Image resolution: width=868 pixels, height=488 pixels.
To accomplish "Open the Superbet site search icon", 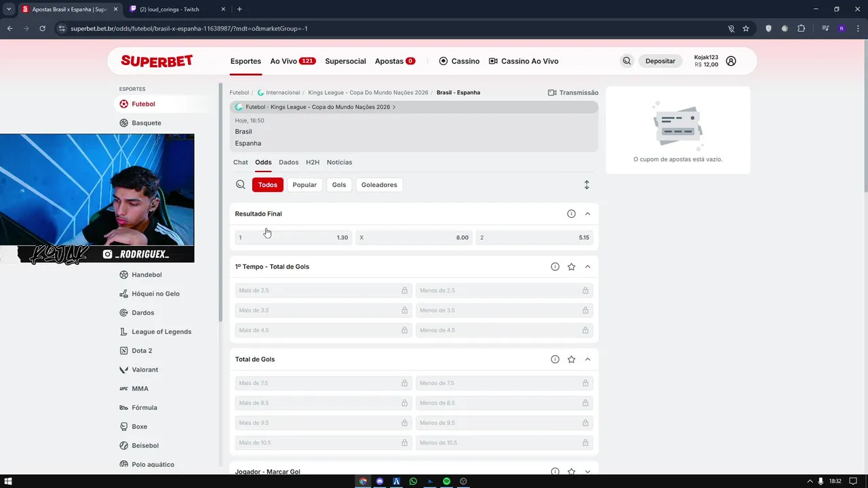I will [x=627, y=61].
